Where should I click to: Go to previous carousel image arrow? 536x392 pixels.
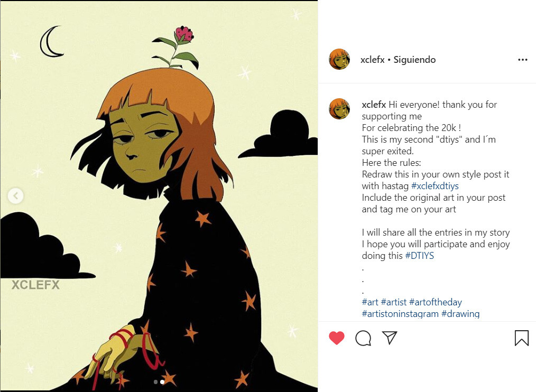pos(15,196)
